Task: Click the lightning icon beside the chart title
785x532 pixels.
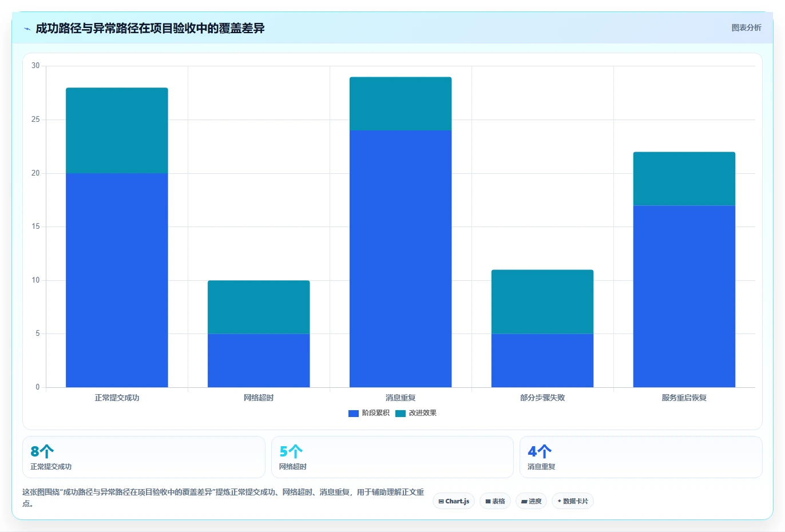Action: tap(27, 29)
